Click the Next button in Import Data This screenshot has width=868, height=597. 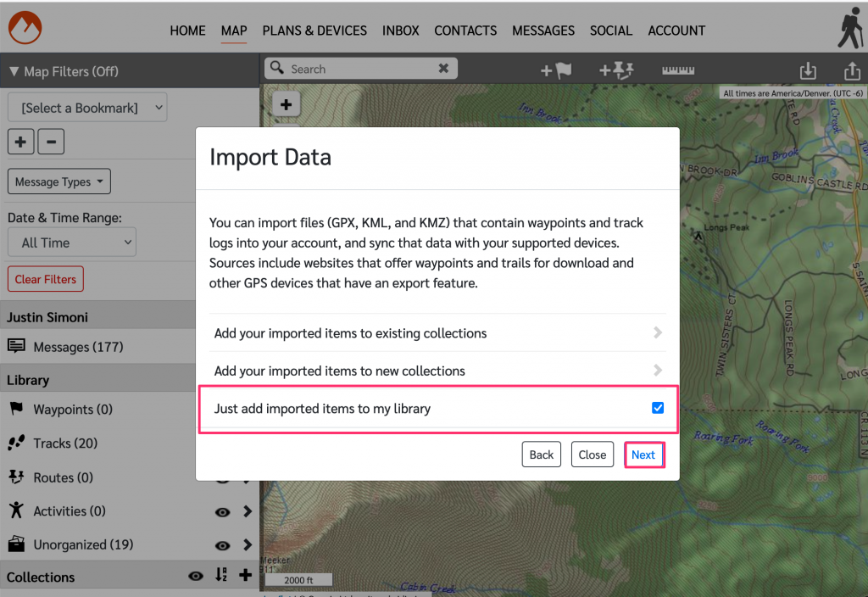643,455
